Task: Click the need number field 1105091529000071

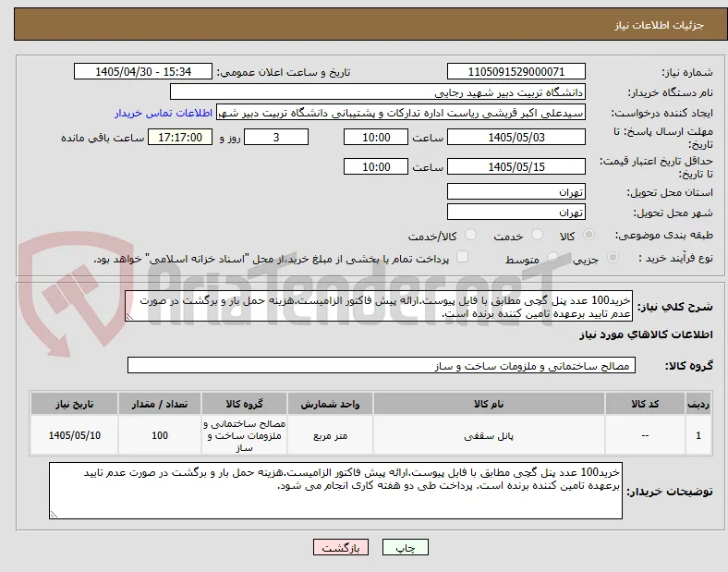Action: [516, 71]
